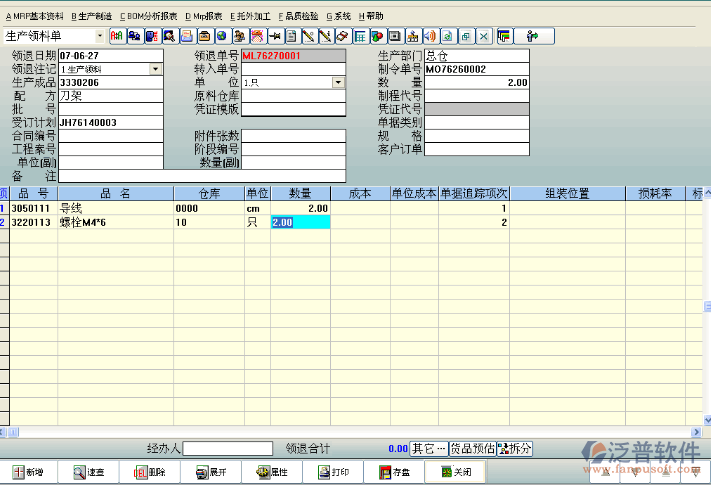Click the 新增 button
This screenshot has width=711, height=485.
[28, 472]
